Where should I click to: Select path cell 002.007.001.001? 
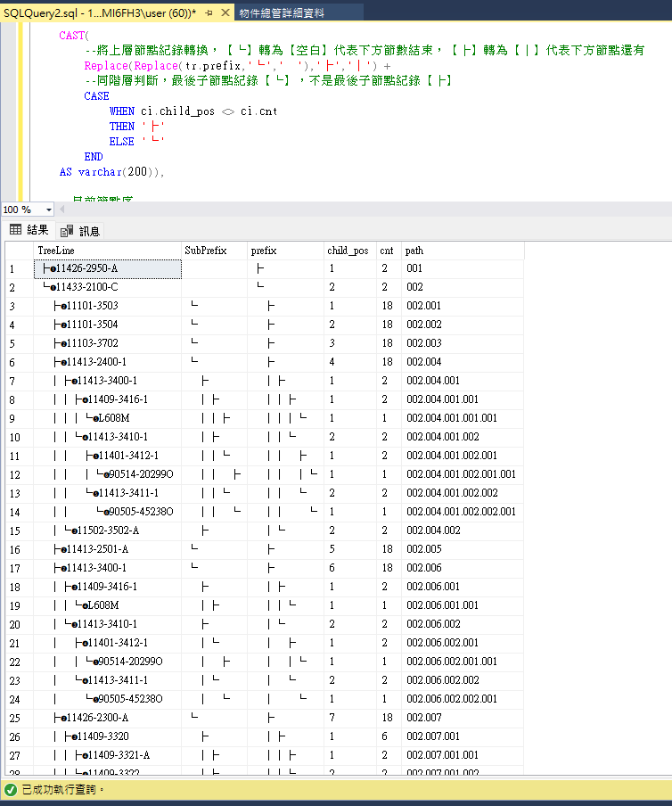click(463, 755)
